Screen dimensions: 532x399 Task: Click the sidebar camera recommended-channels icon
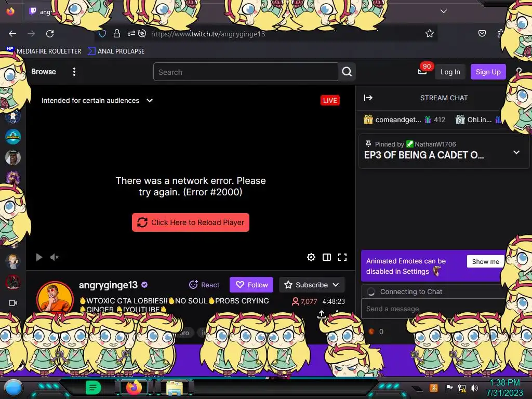tap(13, 303)
